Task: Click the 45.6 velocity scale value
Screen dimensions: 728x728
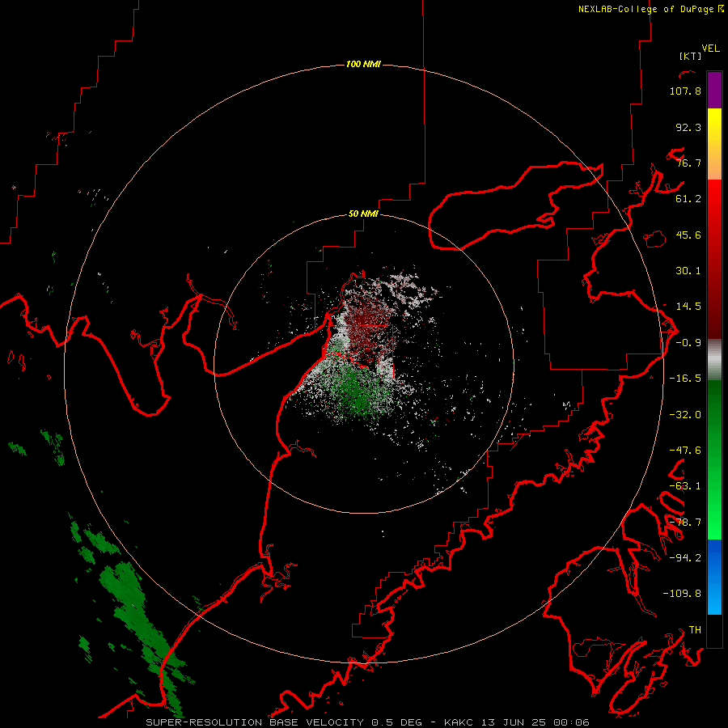Action: (688, 235)
